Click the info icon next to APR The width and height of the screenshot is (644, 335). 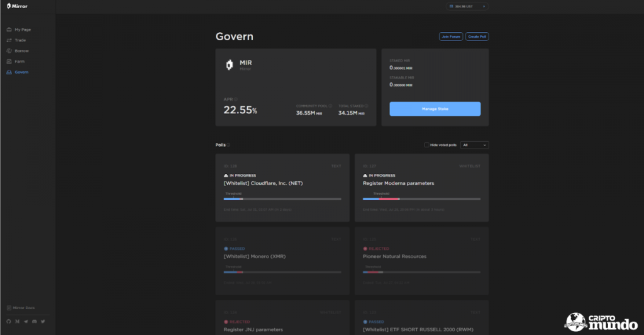click(x=236, y=99)
